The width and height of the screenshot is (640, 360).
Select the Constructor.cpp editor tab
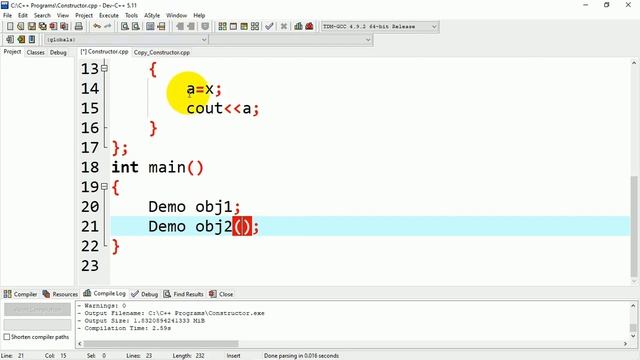point(104,52)
